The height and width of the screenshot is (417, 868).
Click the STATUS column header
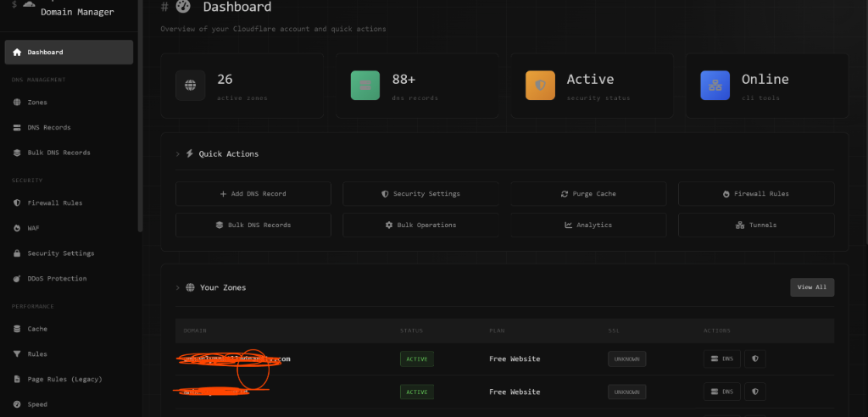[411, 331]
